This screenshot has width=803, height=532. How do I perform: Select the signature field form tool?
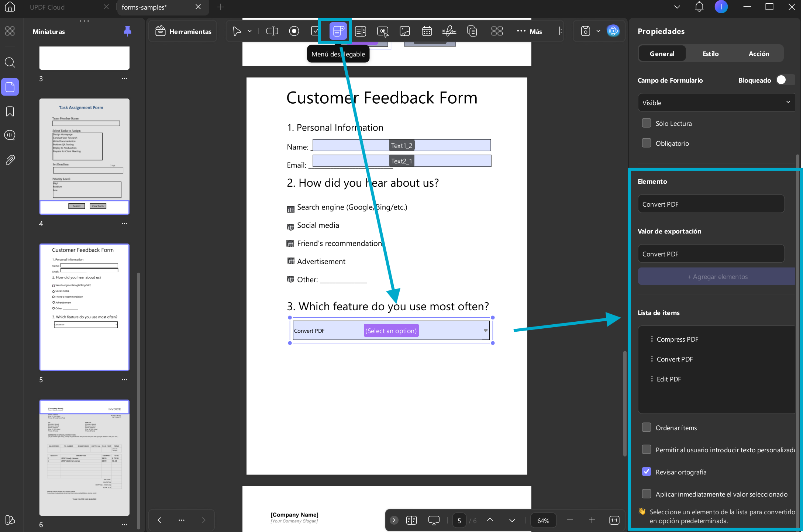coord(449,31)
